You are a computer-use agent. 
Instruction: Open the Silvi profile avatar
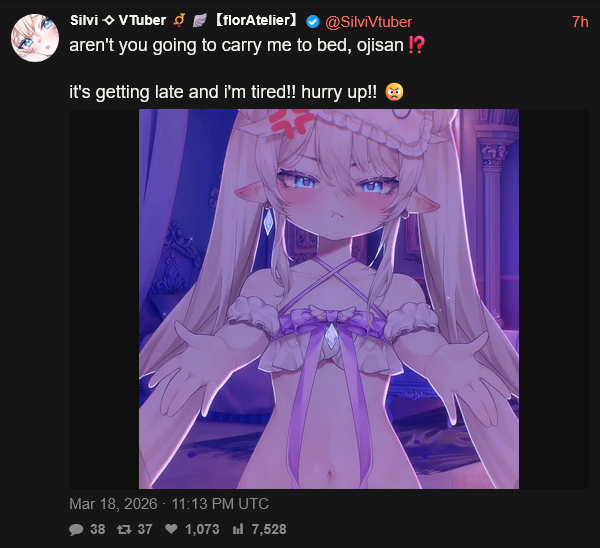(x=35, y=38)
